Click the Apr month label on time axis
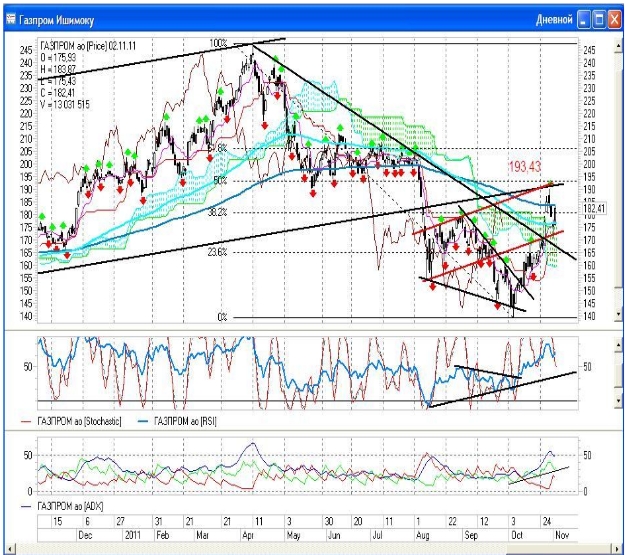The image size is (627, 555). [248, 535]
